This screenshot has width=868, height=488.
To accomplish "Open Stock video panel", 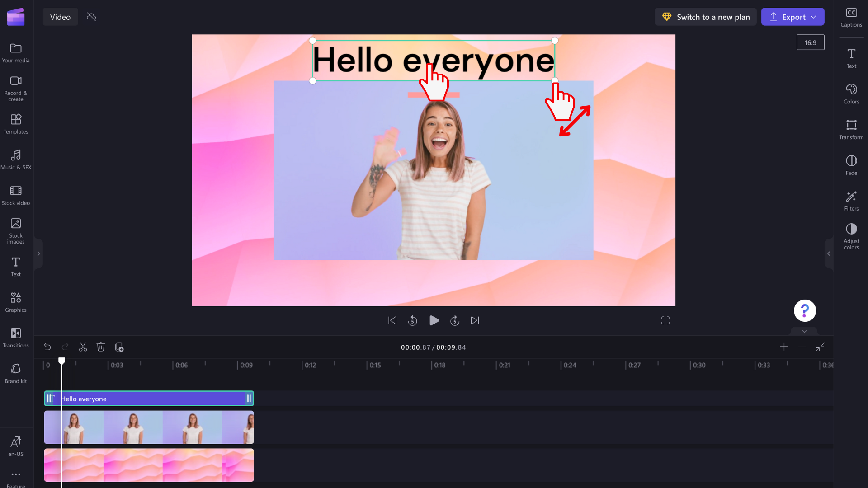I will (x=16, y=194).
